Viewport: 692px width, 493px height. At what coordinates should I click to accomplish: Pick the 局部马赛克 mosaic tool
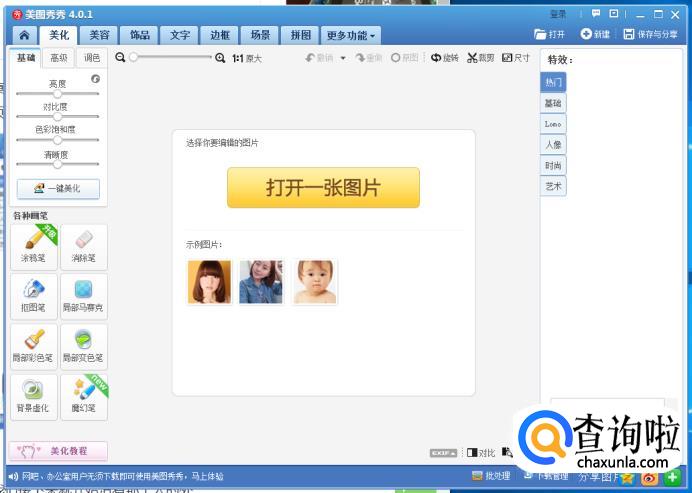[x=83, y=296]
